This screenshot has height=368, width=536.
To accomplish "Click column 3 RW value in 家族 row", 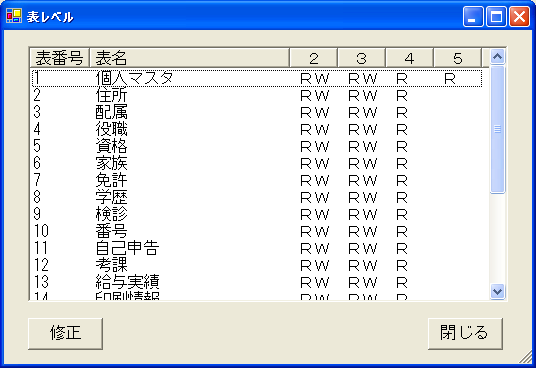I will point(363,164).
